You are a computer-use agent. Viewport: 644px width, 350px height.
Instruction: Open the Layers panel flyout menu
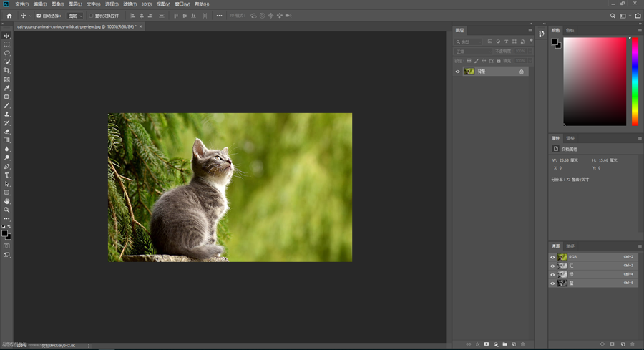coord(530,31)
